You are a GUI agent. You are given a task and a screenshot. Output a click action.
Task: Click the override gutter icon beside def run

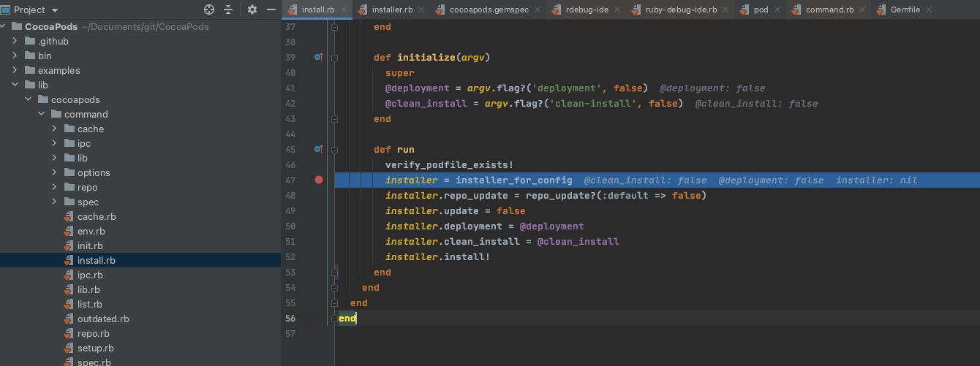(x=318, y=149)
